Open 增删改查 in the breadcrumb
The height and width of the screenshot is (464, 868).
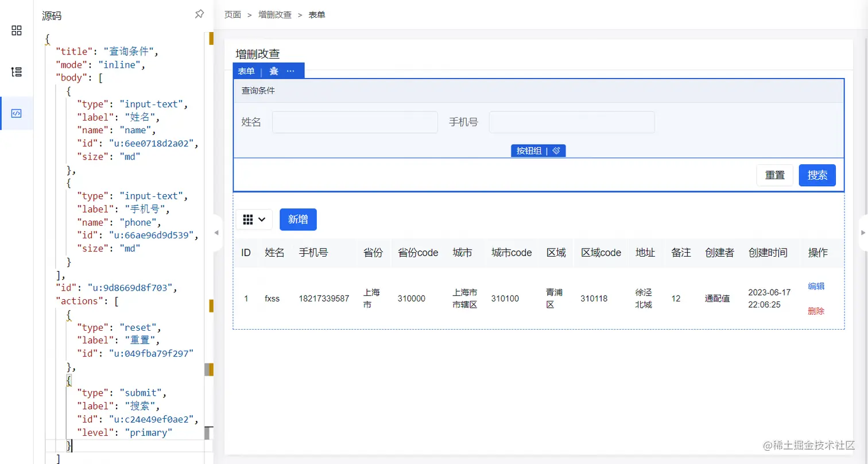click(x=274, y=14)
